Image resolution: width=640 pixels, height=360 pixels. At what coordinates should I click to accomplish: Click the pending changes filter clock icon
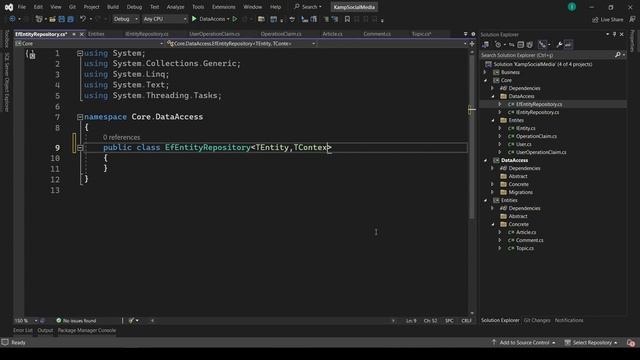498,44
